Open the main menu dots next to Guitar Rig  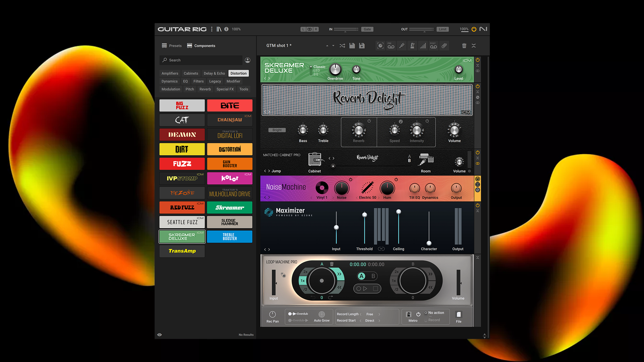pos(212,29)
